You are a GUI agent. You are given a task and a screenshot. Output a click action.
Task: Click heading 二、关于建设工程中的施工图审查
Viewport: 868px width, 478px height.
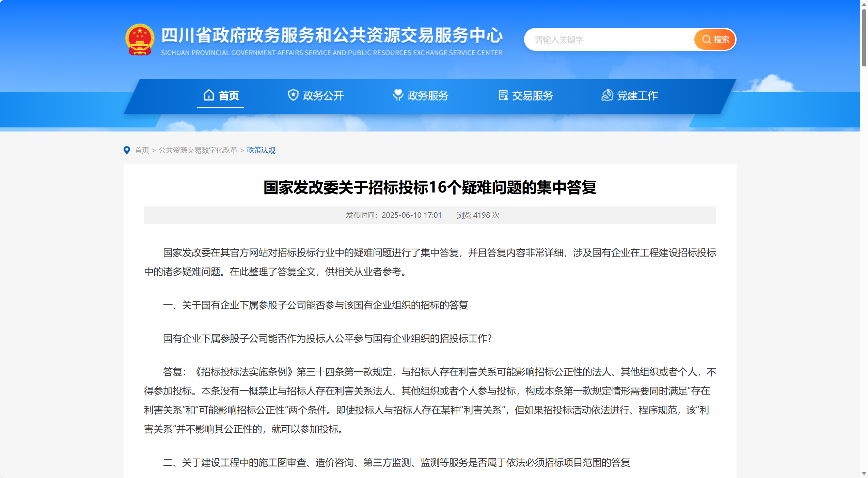[x=397, y=463]
